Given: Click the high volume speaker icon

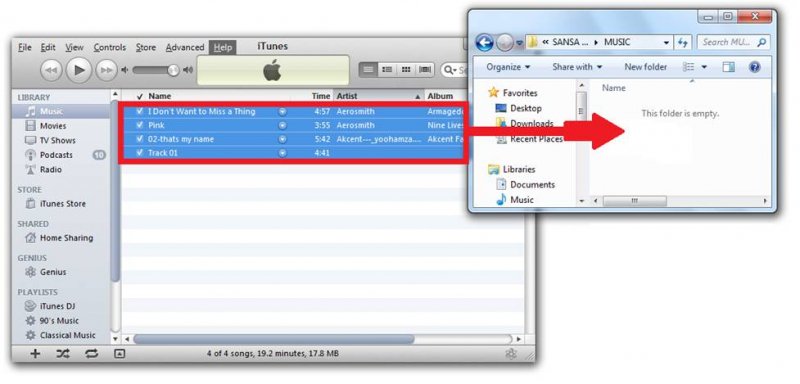Looking at the screenshot, I should pos(188,70).
